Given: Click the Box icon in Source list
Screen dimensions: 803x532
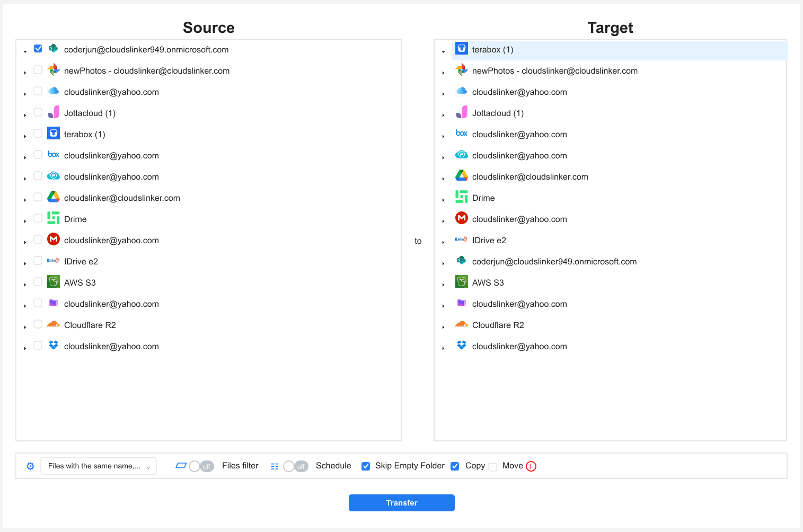Looking at the screenshot, I should (x=54, y=154).
